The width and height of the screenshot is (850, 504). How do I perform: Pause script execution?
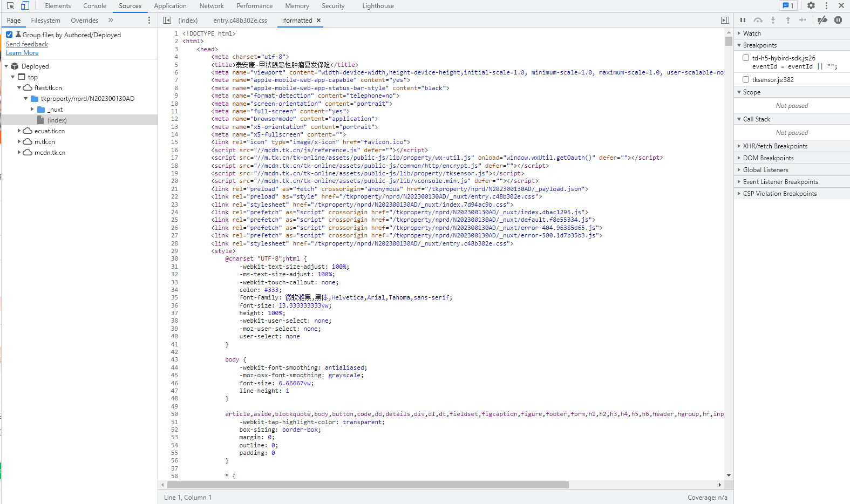coord(743,21)
